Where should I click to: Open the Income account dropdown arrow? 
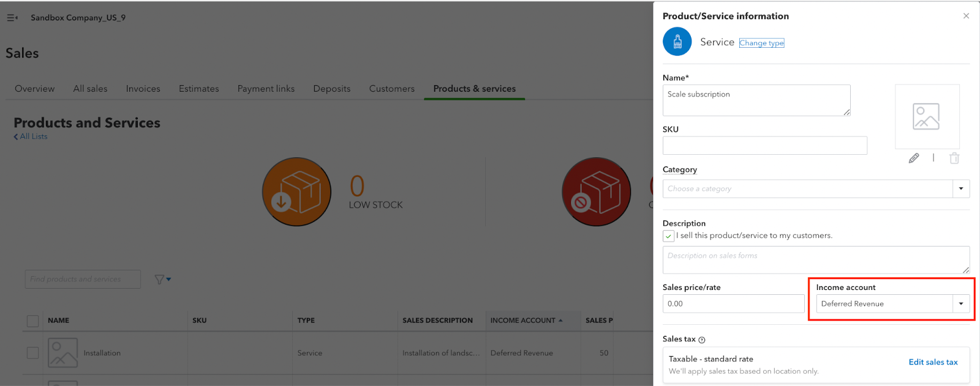coord(960,303)
